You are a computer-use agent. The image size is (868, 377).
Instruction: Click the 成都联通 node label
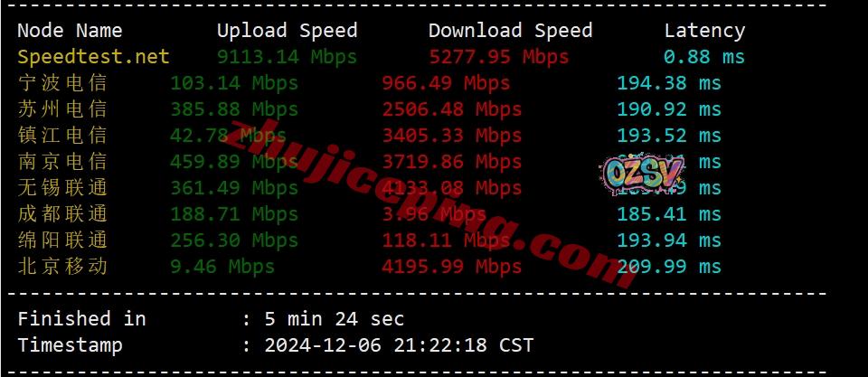click(62, 214)
